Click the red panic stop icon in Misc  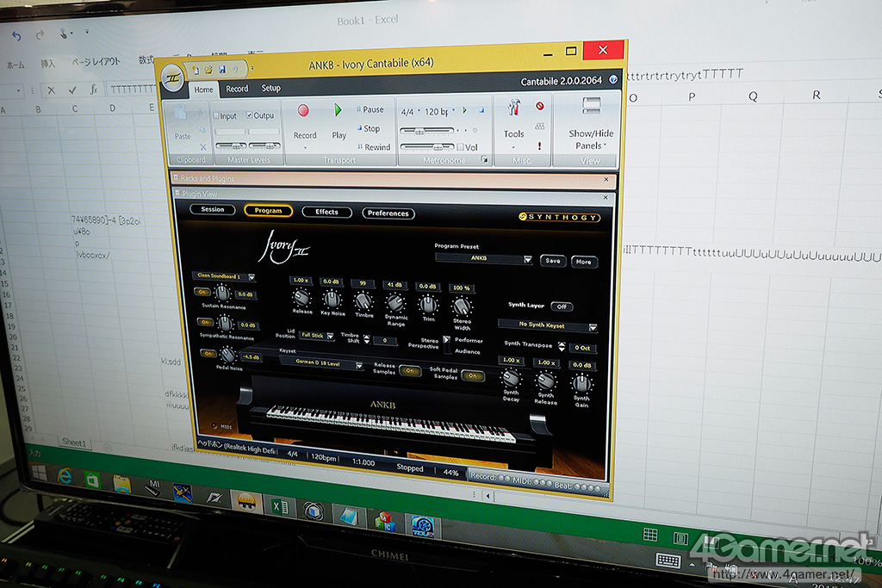pyautogui.click(x=539, y=106)
